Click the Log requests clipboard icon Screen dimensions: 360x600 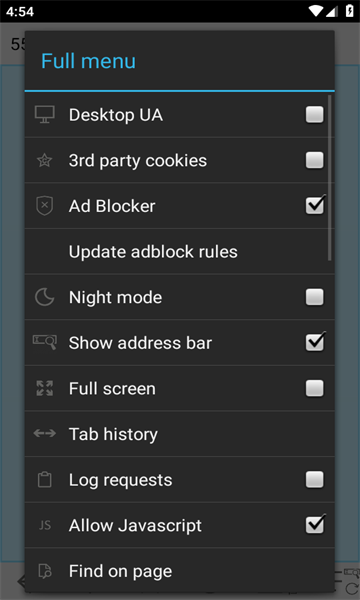pos(45,479)
